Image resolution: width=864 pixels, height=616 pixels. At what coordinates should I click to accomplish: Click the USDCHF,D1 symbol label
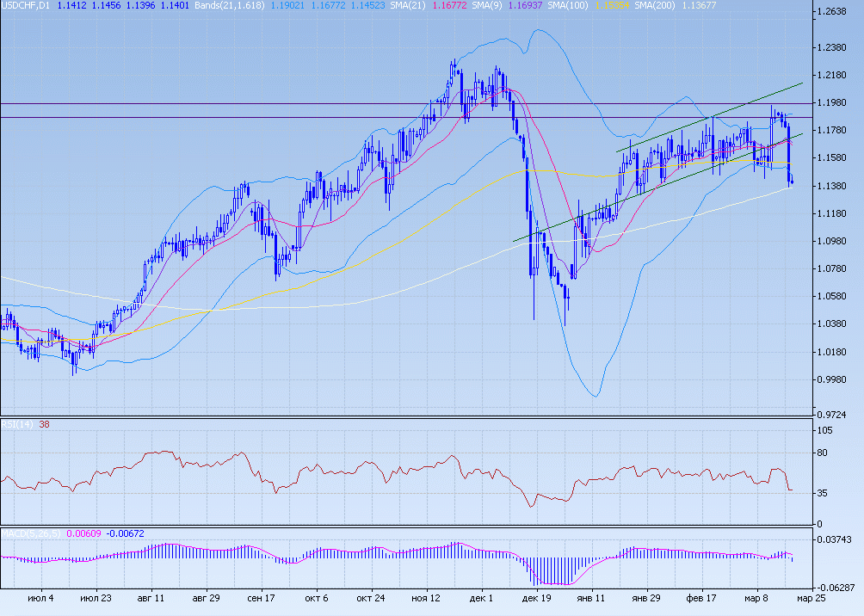tap(26, 5)
